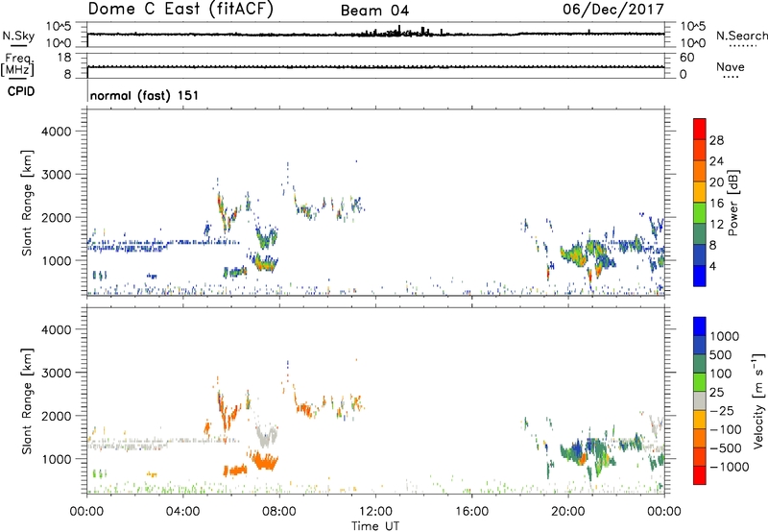Screen dimensions: 768x532
Task: Click the '04:00' time axis label
Action: pyautogui.click(x=183, y=512)
